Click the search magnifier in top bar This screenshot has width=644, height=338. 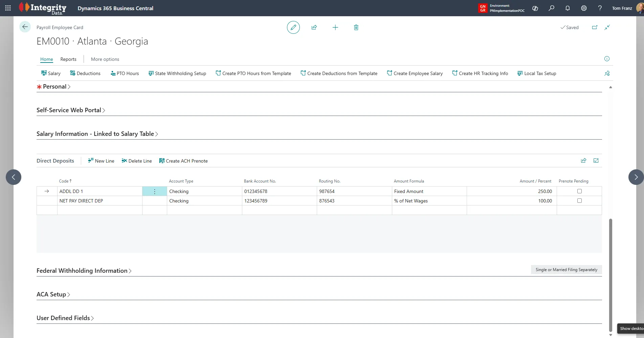[551, 8]
